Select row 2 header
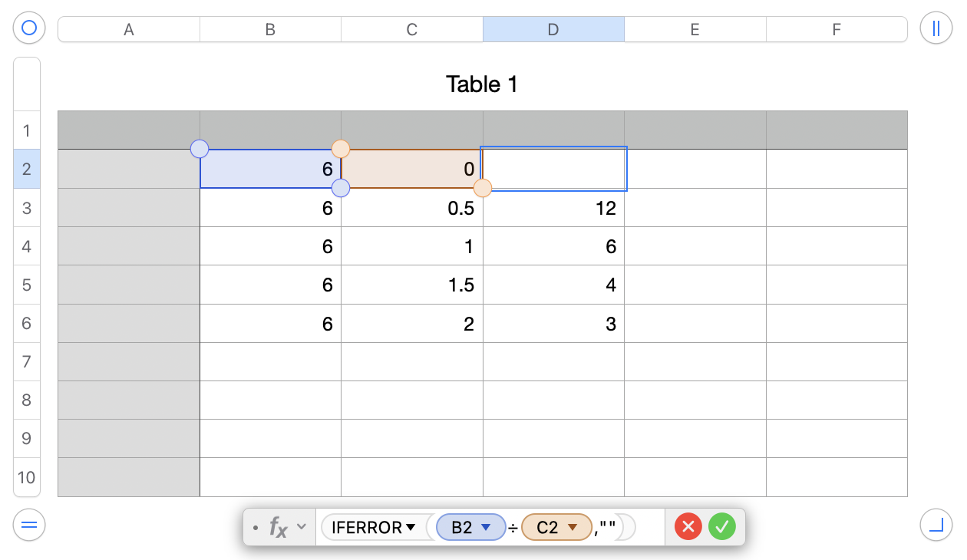This screenshot has height=560, width=967. pos(27,169)
